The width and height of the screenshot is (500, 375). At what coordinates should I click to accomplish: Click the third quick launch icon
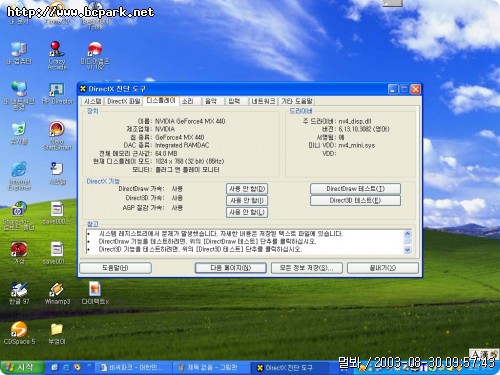pos(77,367)
